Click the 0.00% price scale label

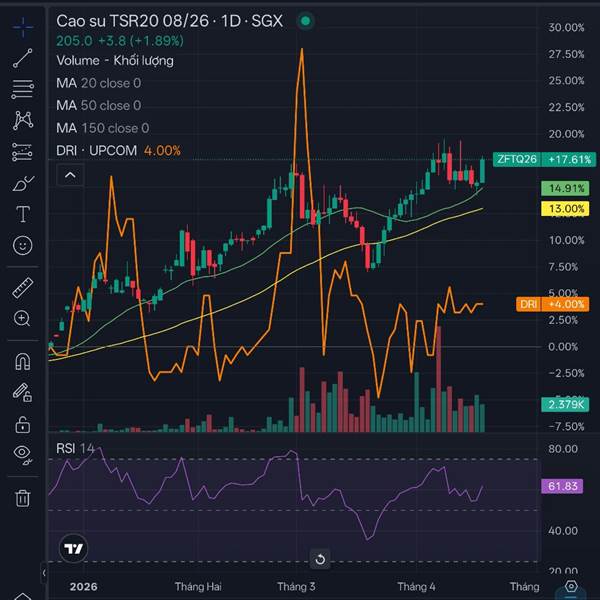click(563, 347)
